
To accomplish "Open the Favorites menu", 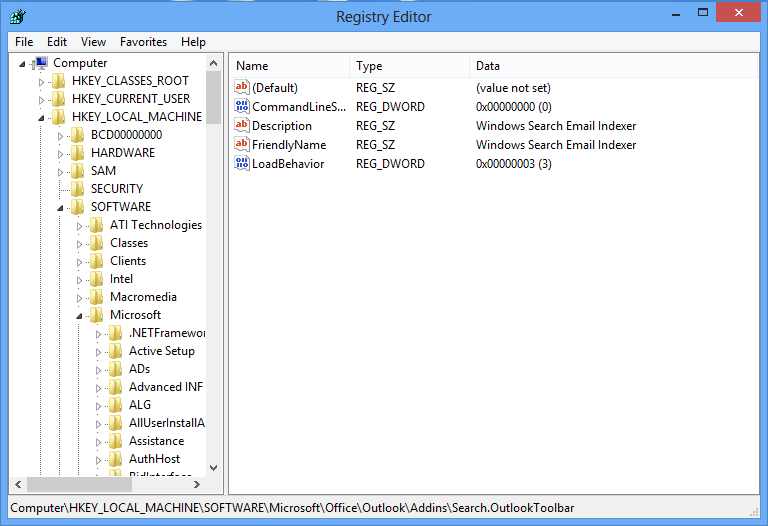I will click(143, 42).
